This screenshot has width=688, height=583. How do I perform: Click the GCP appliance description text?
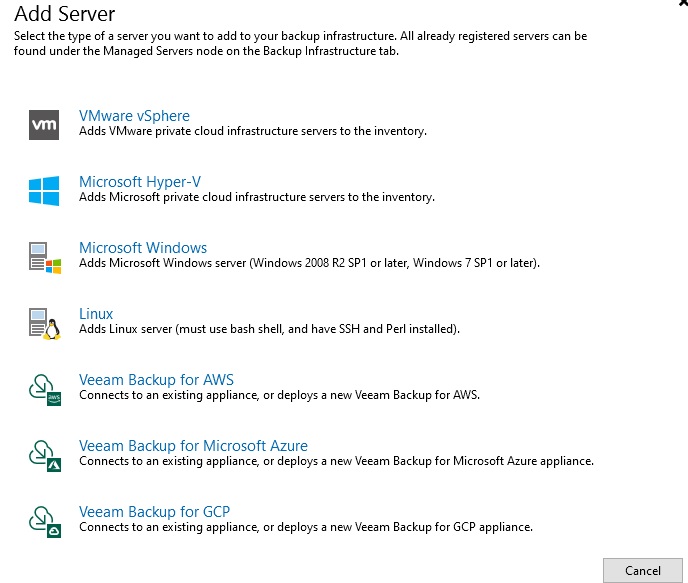tap(306, 527)
